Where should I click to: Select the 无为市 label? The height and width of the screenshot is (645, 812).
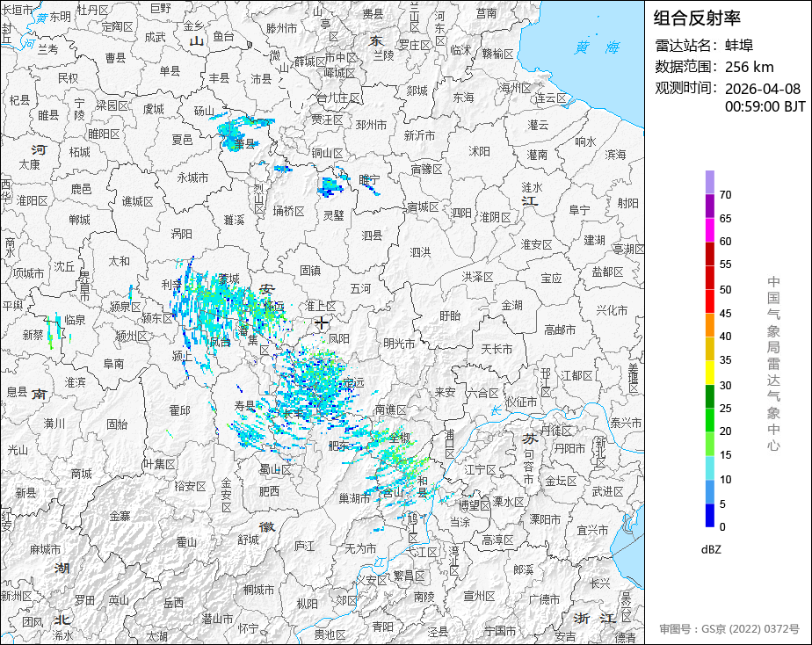click(x=360, y=548)
